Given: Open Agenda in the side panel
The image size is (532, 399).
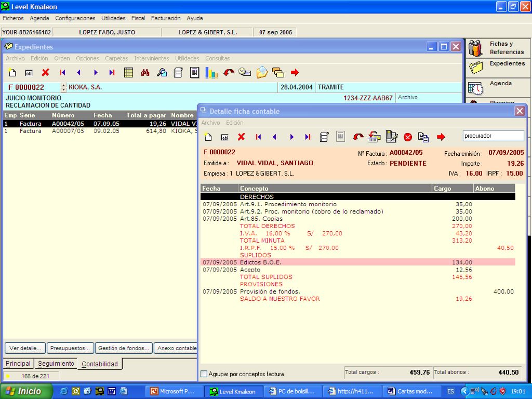Looking at the screenshot, I should (x=498, y=88).
